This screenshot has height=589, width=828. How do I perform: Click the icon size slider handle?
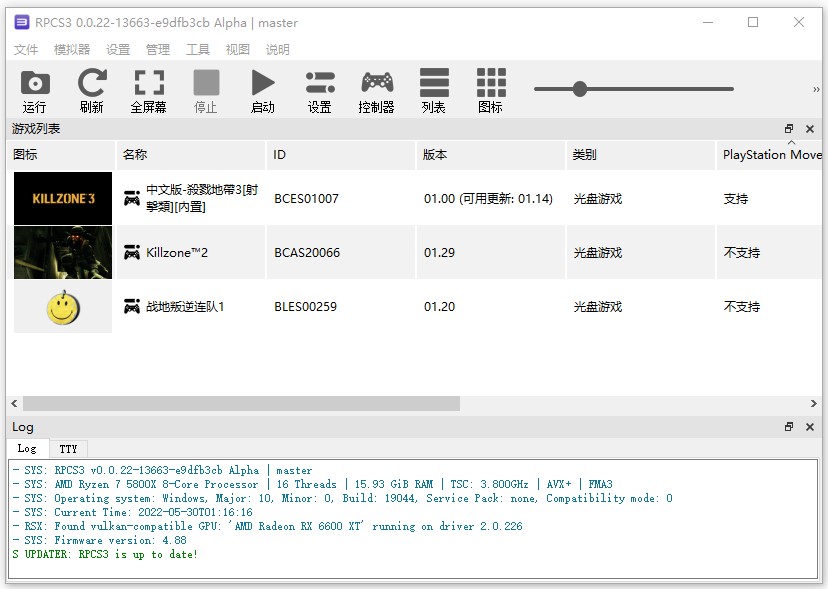click(x=580, y=89)
